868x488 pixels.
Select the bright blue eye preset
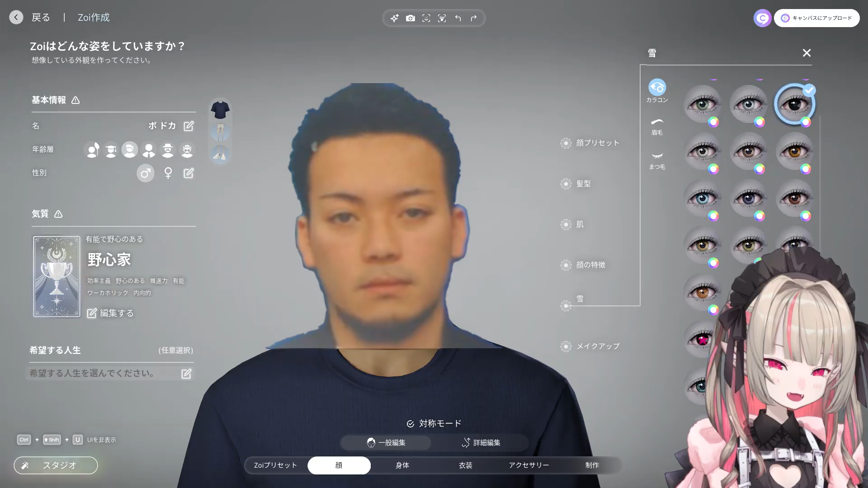703,198
